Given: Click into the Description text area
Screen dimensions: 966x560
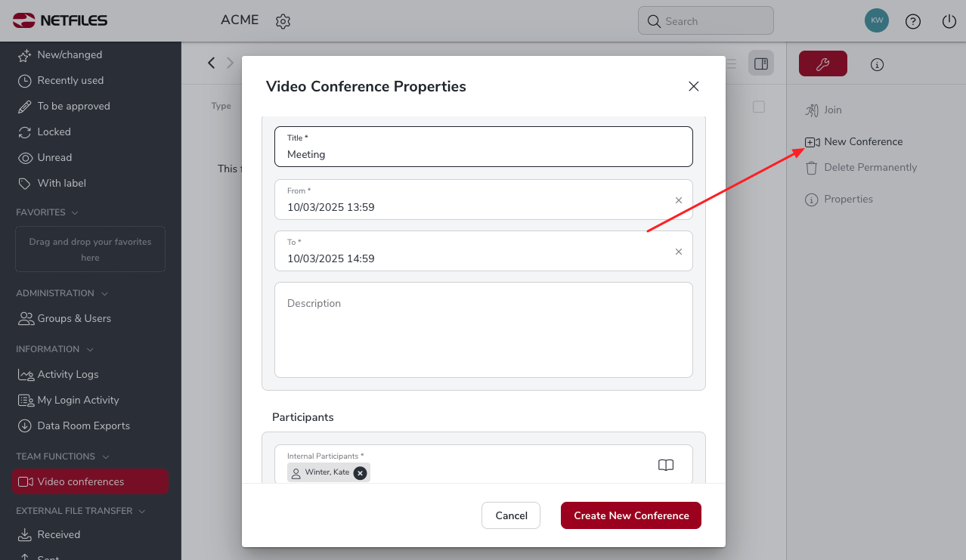Looking at the screenshot, I should click(484, 330).
